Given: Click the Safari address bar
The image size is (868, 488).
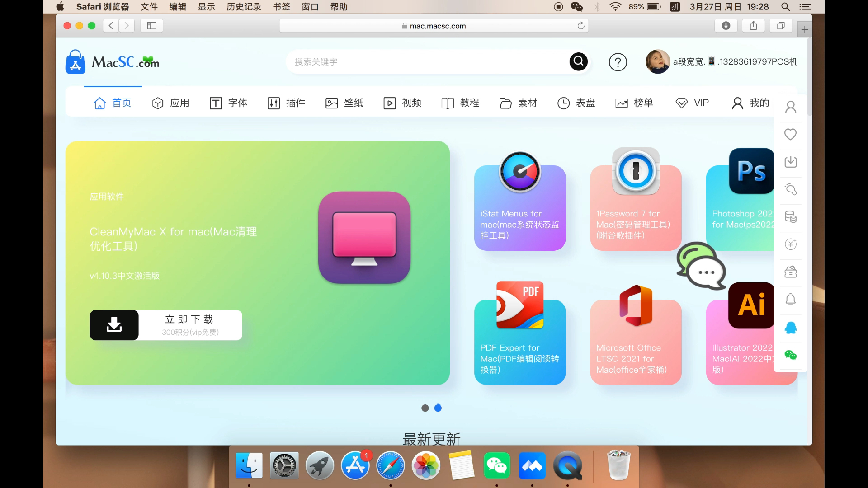Looking at the screenshot, I should pos(434,26).
